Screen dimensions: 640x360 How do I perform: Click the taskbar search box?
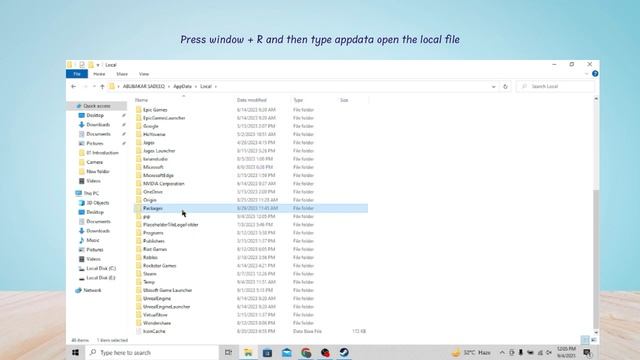pos(152,352)
